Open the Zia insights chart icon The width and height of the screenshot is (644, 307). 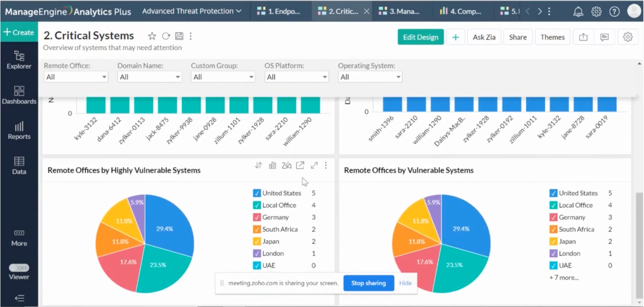(x=286, y=165)
